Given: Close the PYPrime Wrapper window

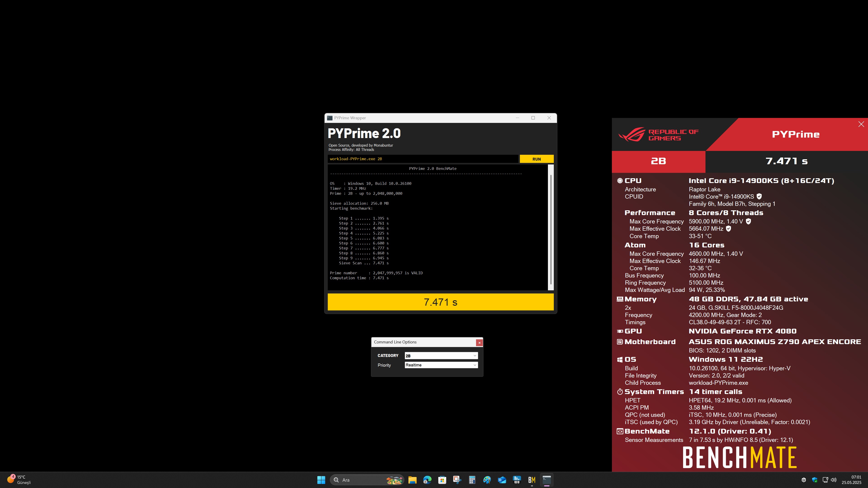Looking at the screenshot, I should pyautogui.click(x=549, y=118).
